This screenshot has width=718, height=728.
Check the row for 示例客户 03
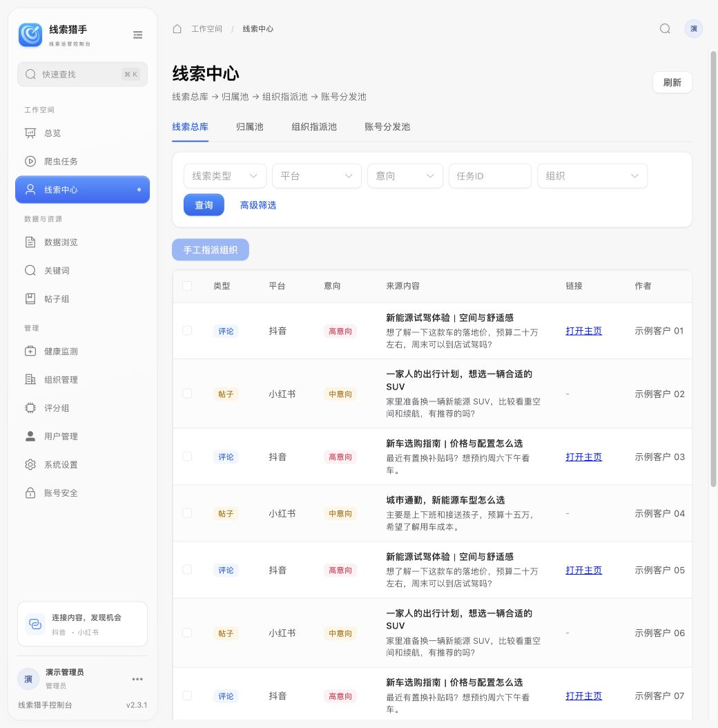187,457
